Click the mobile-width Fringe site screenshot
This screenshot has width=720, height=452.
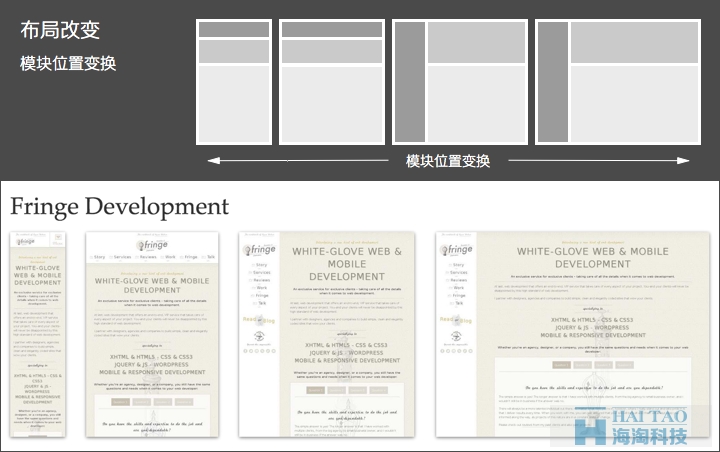pyautogui.click(x=38, y=334)
